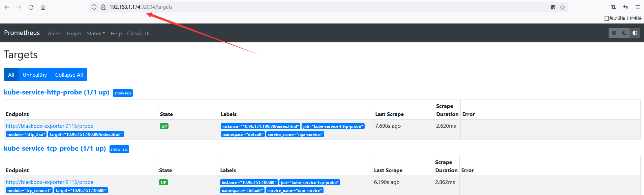Click the target="10.96.151.100:80/index.html" badge
Screen dimensions: 644x195
[x=86, y=134]
